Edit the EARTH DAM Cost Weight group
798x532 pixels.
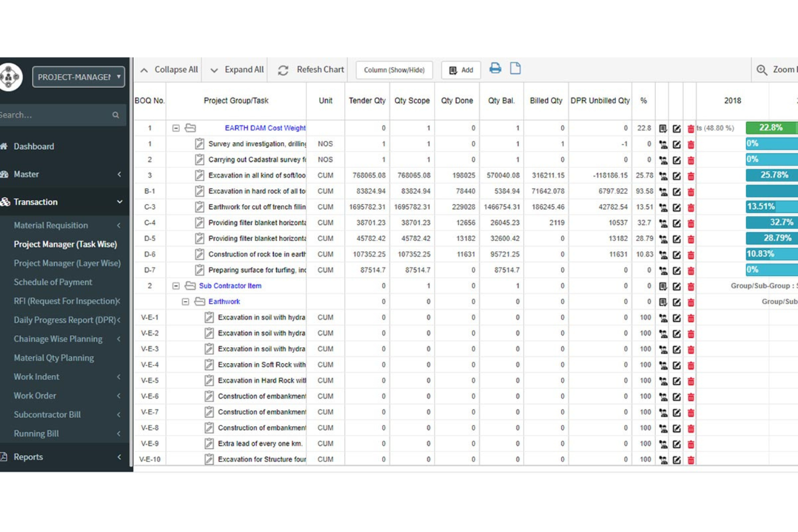[x=677, y=128]
